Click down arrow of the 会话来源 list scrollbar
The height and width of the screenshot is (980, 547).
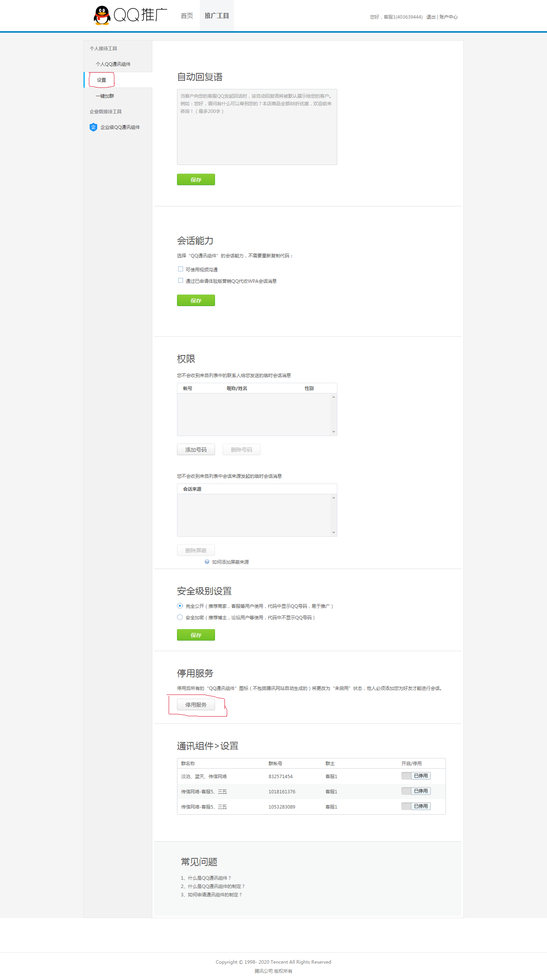[x=334, y=532]
